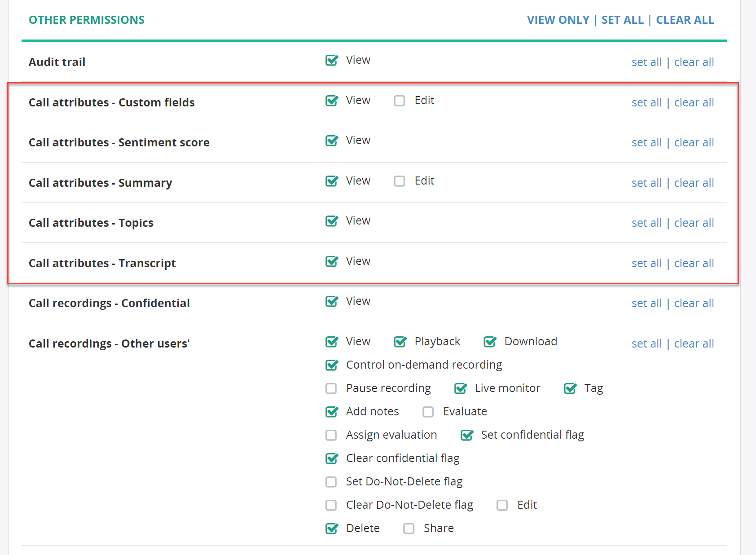756x555 pixels.
Task: Uncheck View for Audit trail
Action: (331, 60)
